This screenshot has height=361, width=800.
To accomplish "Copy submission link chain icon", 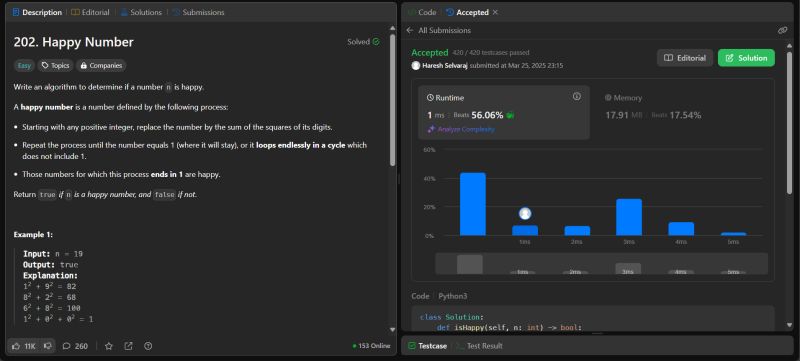I will tap(783, 31).
